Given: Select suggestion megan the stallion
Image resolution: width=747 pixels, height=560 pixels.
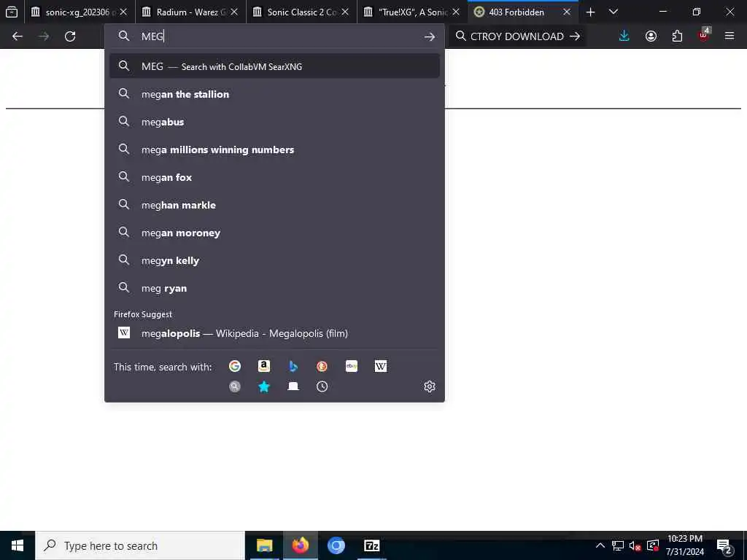Looking at the screenshot, I should [274, 94].
